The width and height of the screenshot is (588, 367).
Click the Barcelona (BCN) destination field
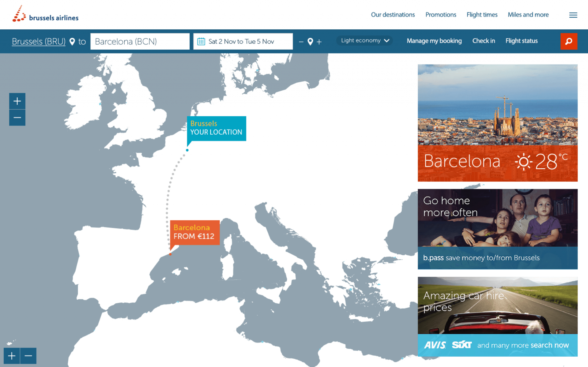(x=140, y=41)
